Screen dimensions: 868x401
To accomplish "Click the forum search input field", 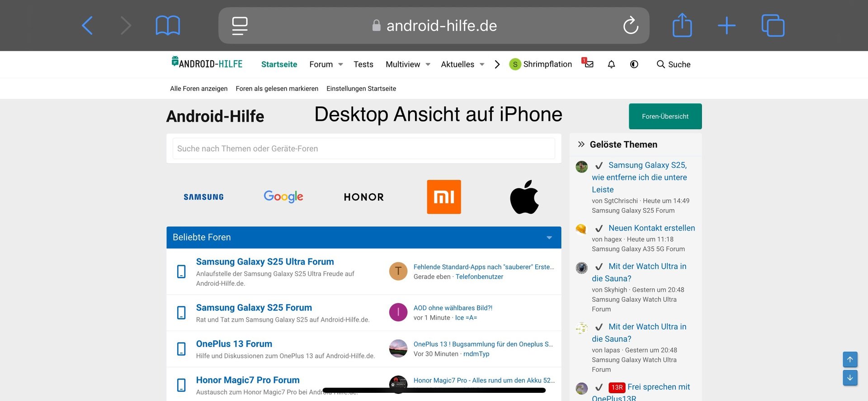I will 363,148.
